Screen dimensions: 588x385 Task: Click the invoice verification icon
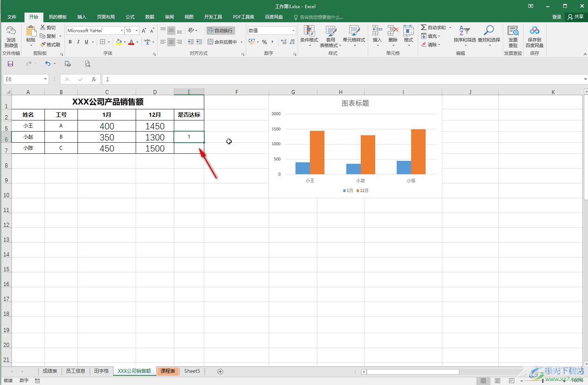point(513,31)
